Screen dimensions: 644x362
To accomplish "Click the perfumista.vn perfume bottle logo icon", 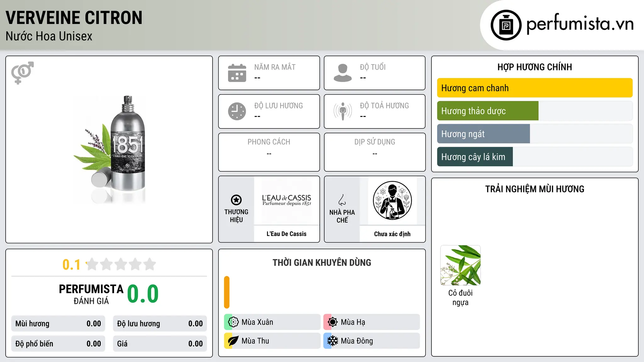I will pyautogui.click(x=506, y=25).
